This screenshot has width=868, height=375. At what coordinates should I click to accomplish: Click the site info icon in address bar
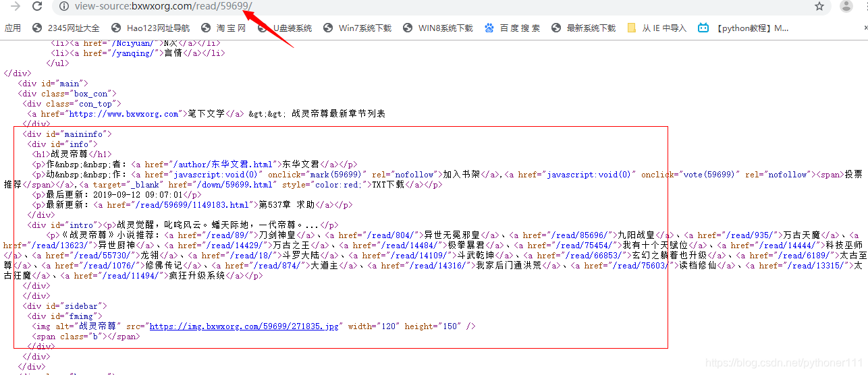(x=64, y=6)
